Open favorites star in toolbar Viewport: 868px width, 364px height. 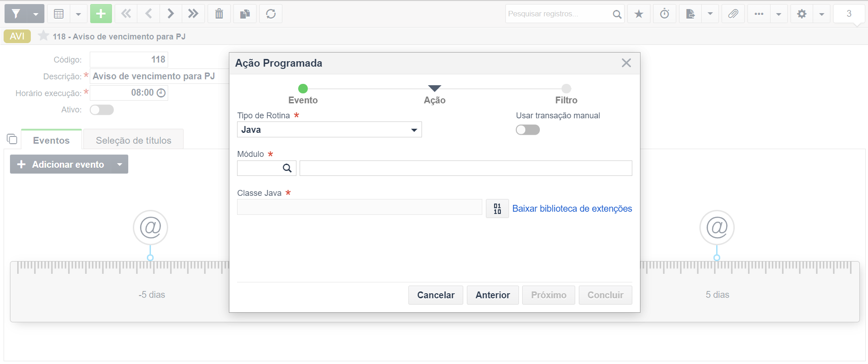[639, 14]
